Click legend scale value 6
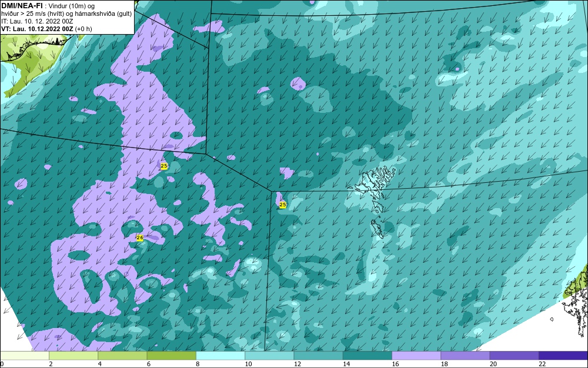The width and height of the screenshot is (588, 368). point(149,364)
